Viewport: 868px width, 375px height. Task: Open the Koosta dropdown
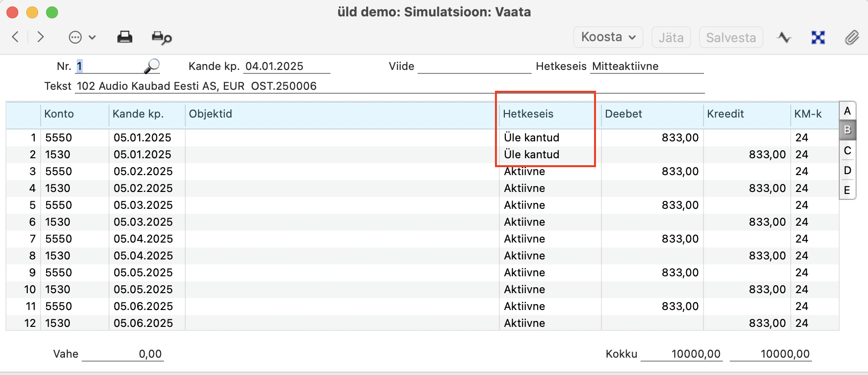tap(608, 37)
